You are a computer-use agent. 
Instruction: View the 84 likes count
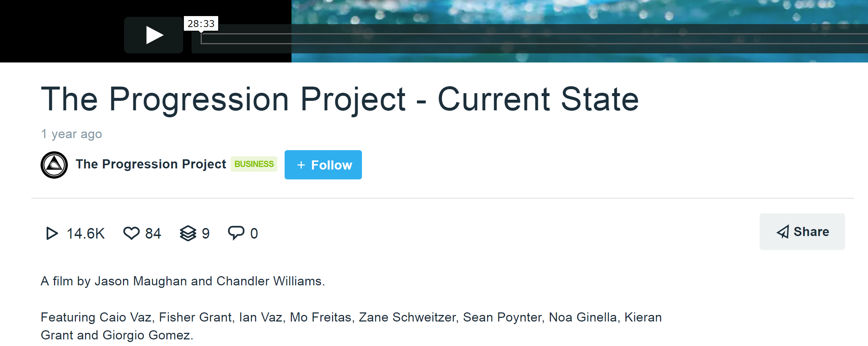tap(153, 234)
